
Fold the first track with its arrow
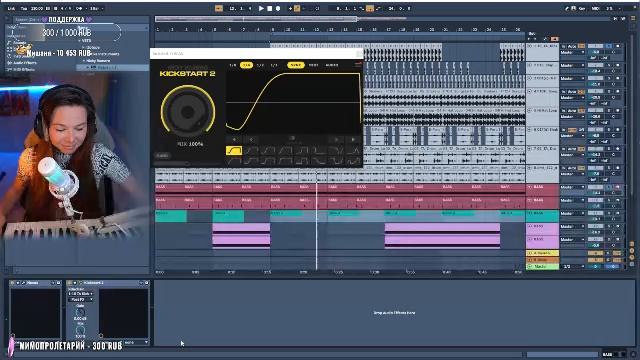tap(530, 46)
